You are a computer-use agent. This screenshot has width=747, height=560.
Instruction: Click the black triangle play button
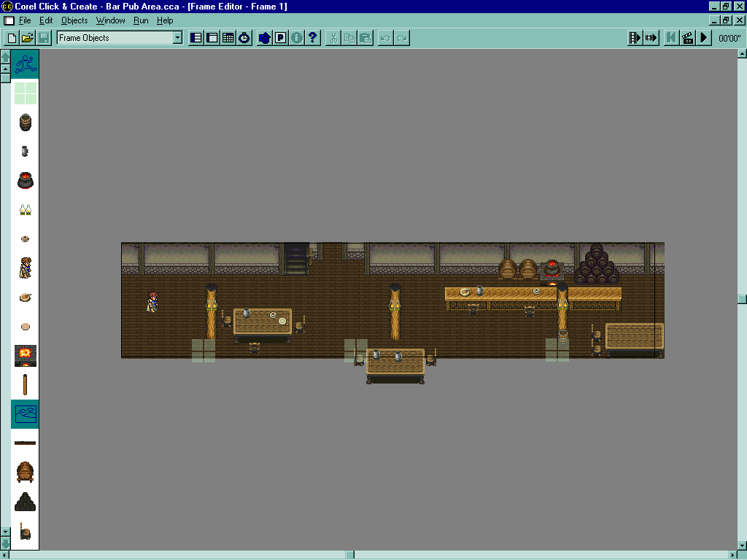point(704,38)
